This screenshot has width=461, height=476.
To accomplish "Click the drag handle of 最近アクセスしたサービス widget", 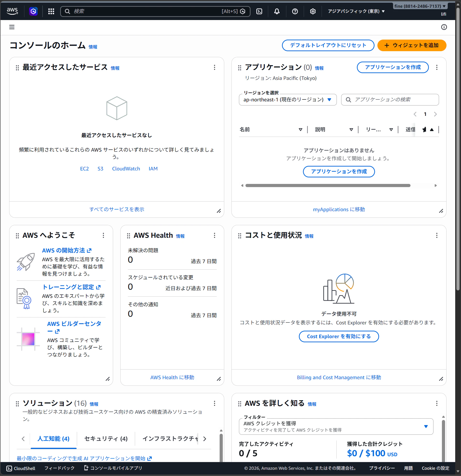I will (x=17, y=68).
